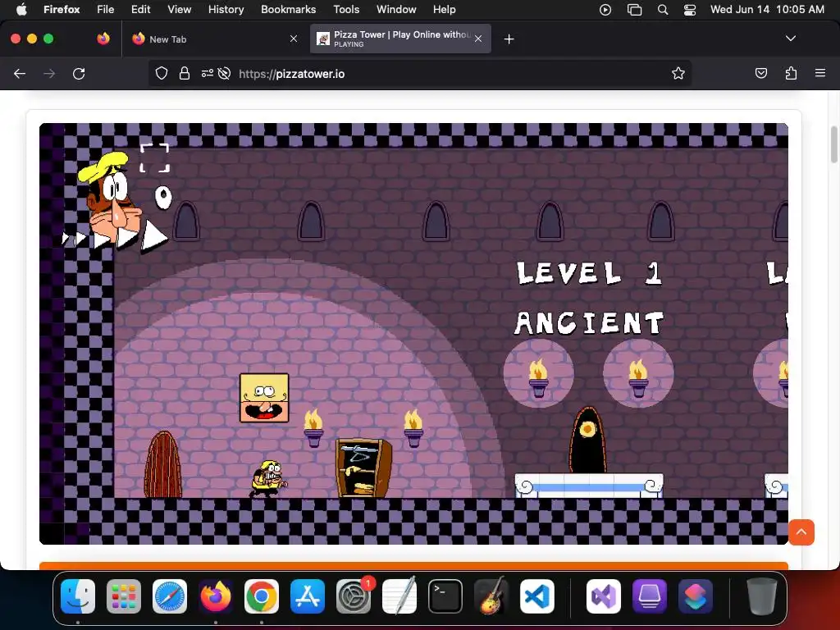Open System Settings from the Dock
Screen dimensions: 840x630
tap(354, 596)
